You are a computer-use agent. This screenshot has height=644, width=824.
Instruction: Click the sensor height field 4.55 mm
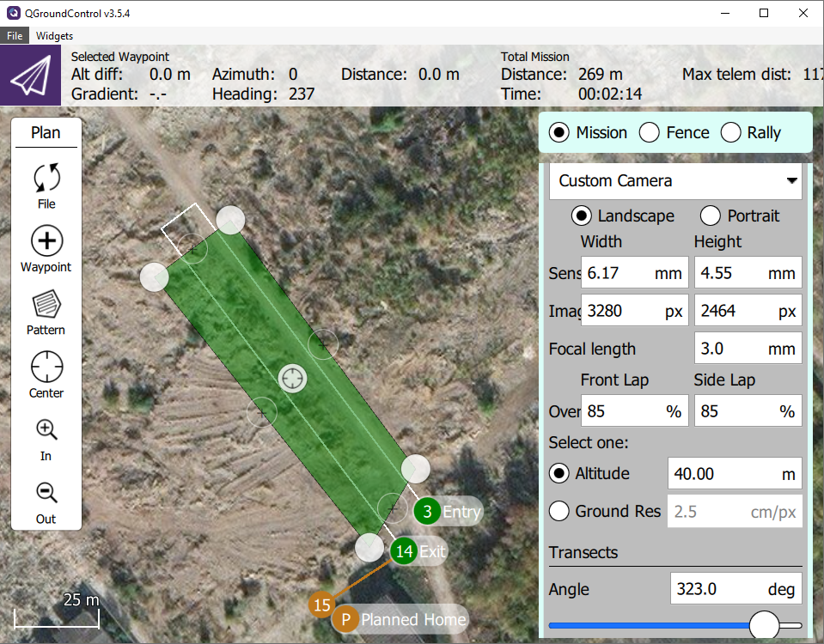(x=748, y=272)
